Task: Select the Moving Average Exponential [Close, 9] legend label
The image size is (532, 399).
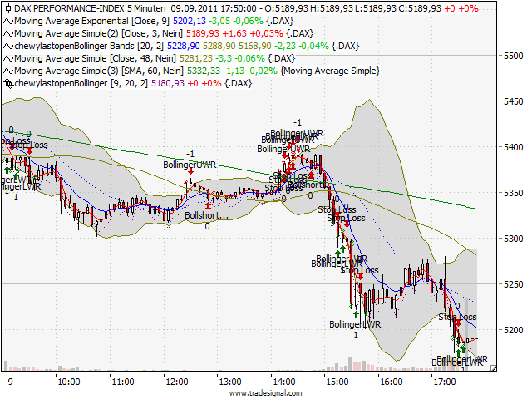Action: [x=92, y=21]
